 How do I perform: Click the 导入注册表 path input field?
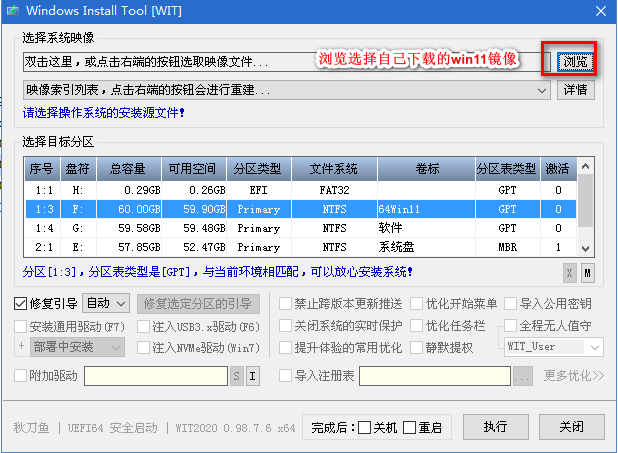(435, 376)
